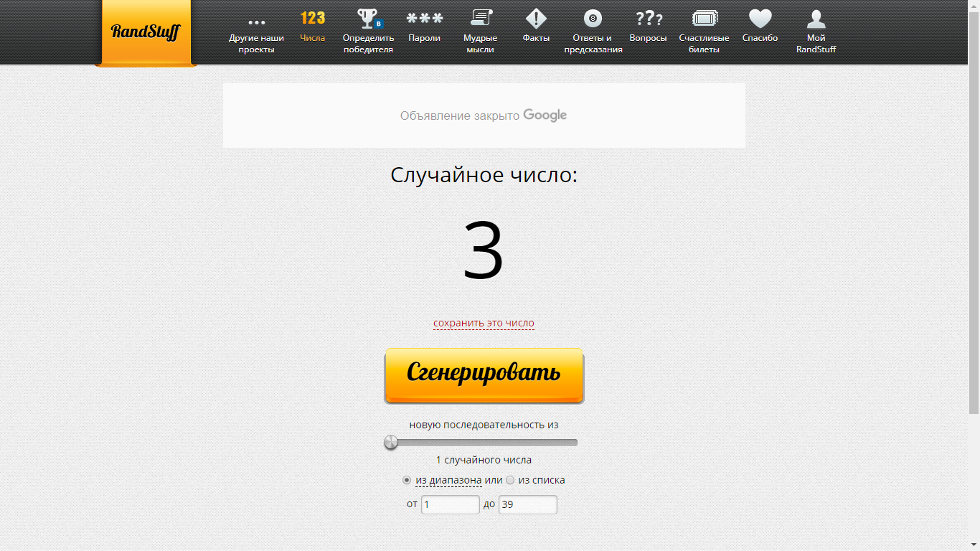Viewport: 980px width, 551px height.
Task: Open the user profile silhouette icon
Action: click(x=816, y=19)
